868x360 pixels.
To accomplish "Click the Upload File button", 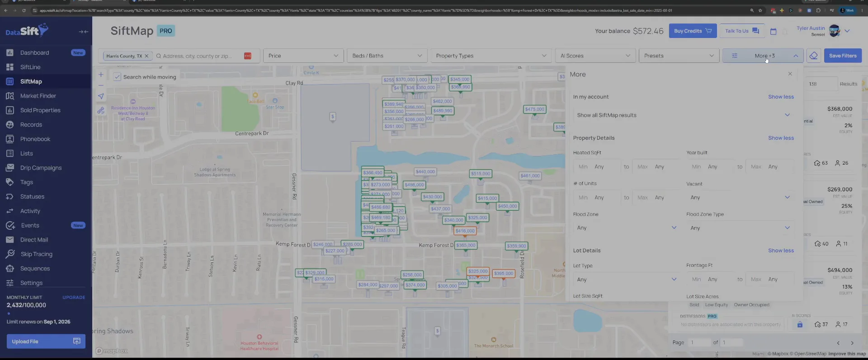I will [x=46, y=341].
